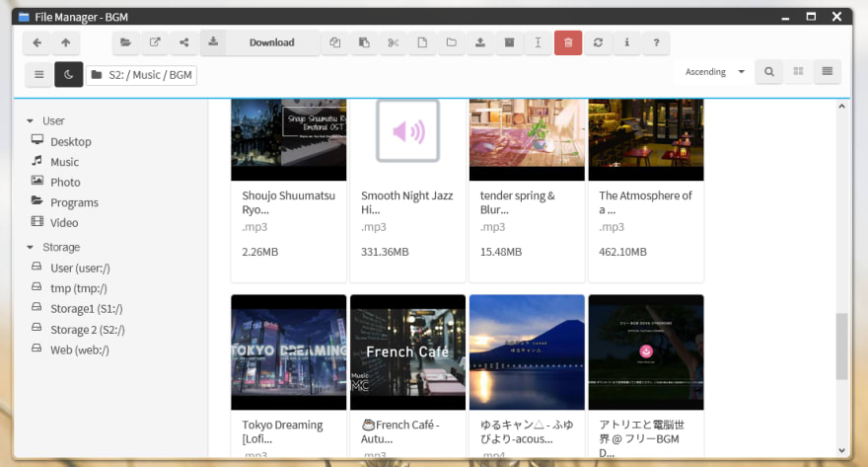Click the vertical scrollbar handle

click(x=842, y=347)
